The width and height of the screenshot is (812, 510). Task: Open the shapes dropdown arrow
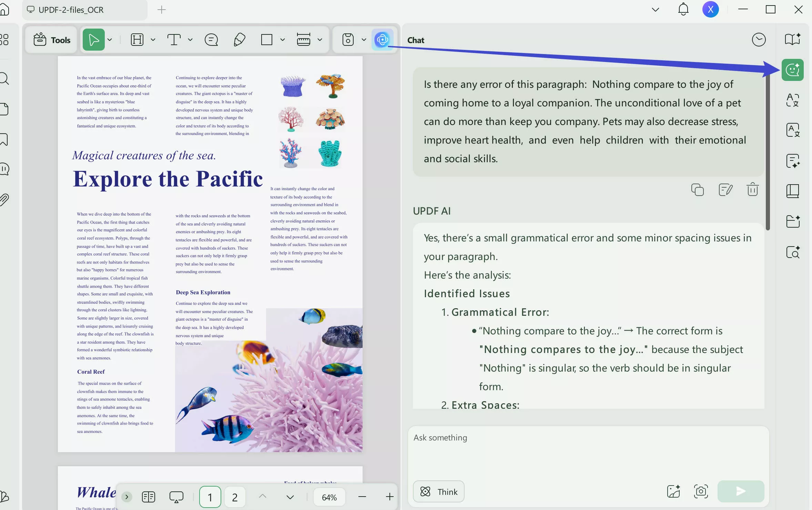pyautogui.click(x=282, y=39)
